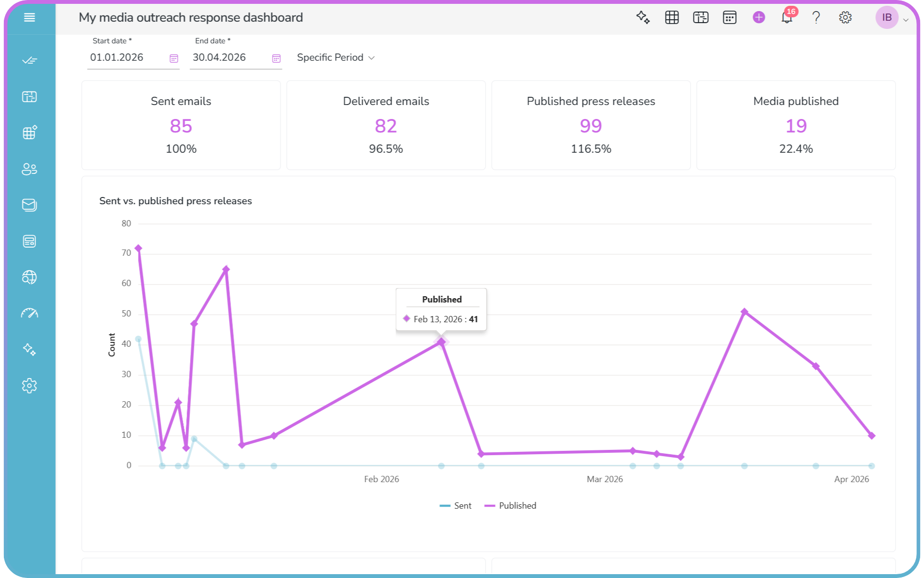Open the email envelope sidebar icon
The height and width of the screenshot is (578, 924).
click(x=29, y=205)
